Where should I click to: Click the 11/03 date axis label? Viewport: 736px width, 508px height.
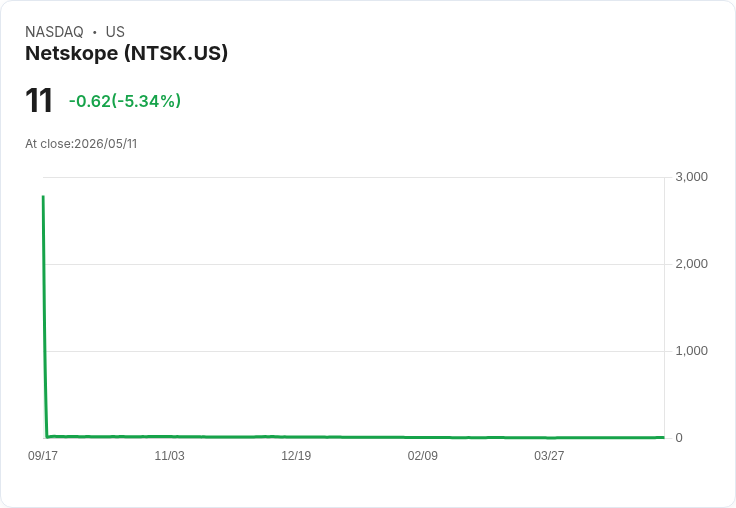169,455
